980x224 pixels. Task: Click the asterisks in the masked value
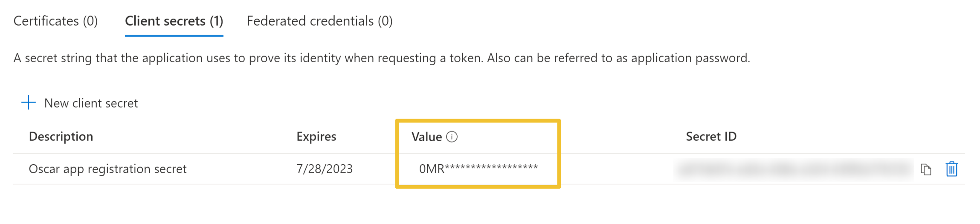(x=491, y=167)
